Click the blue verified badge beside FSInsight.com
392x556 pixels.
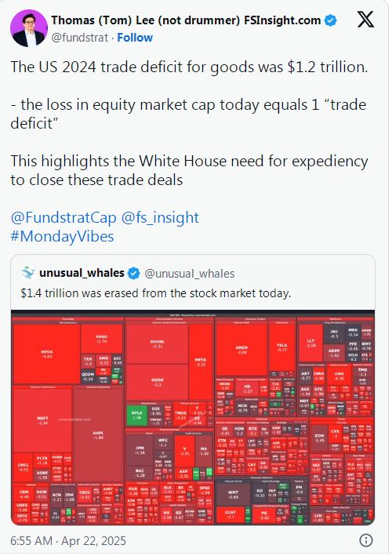point(330,20)
